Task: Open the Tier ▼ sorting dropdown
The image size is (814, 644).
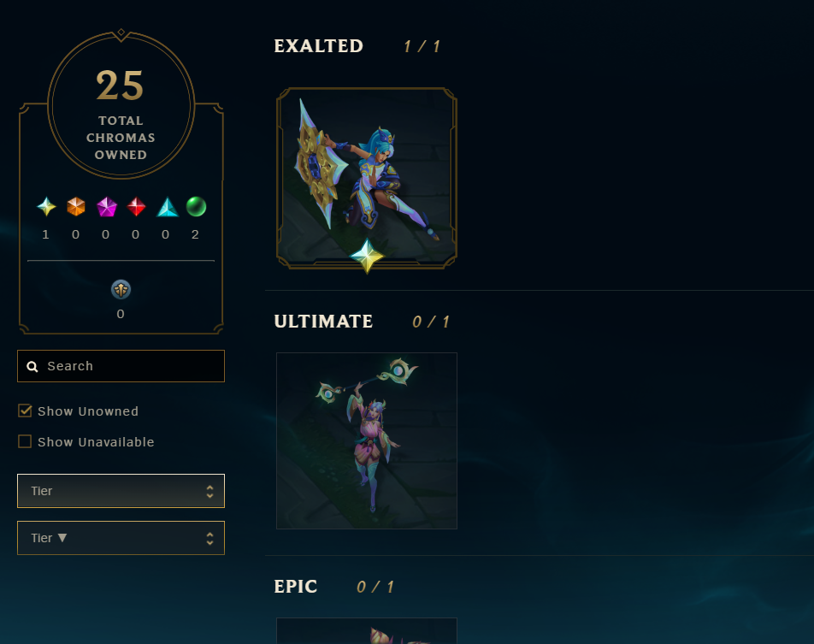Action: [x=121, y=538]
